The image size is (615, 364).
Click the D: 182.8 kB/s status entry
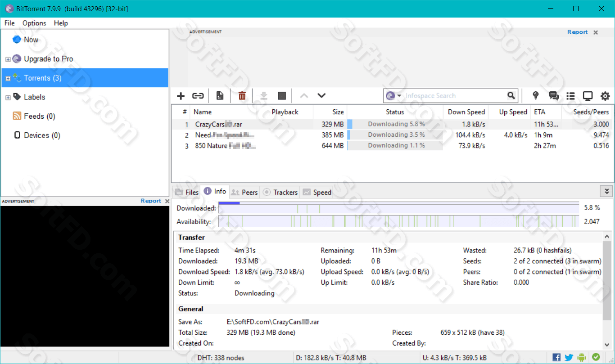coord(331,358)
